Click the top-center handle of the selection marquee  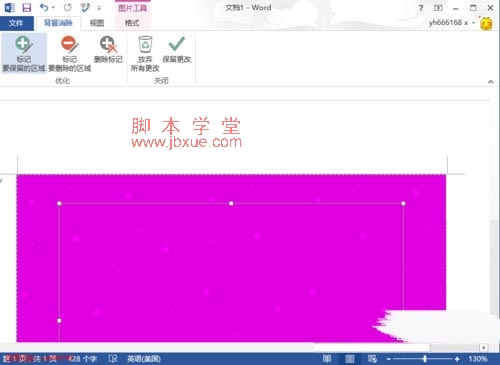(231, 203)
